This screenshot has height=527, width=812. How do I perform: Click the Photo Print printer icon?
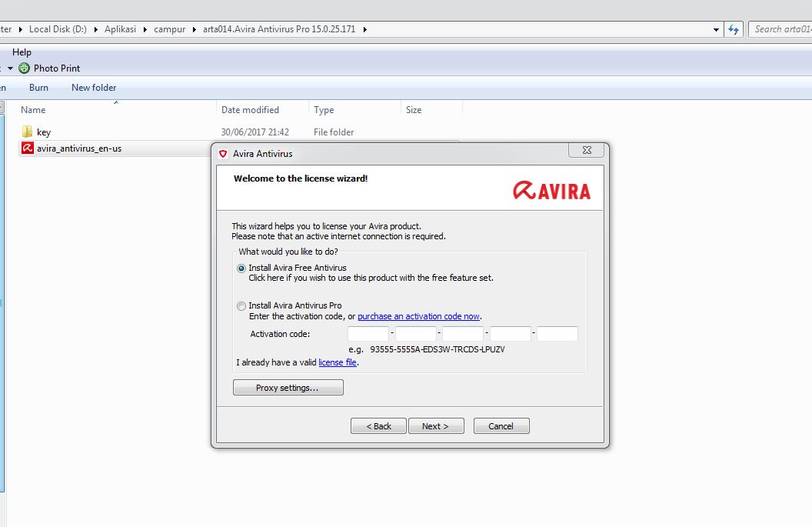tap(24, 68)
